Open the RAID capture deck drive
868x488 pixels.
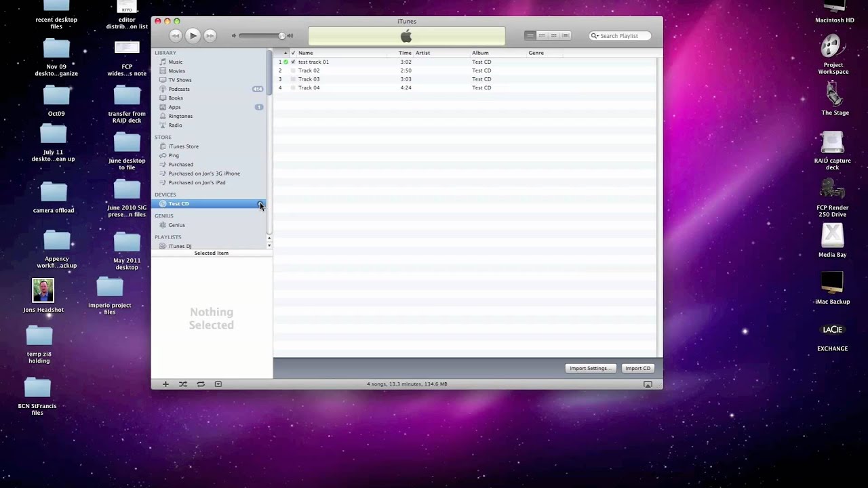[x=832, y=150]
